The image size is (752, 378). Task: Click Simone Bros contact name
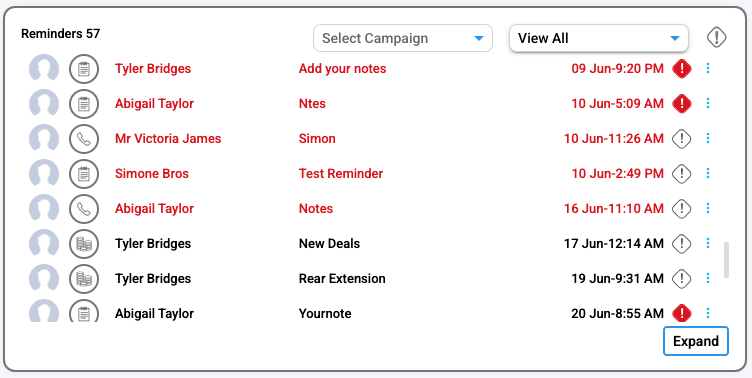point(152,174)
